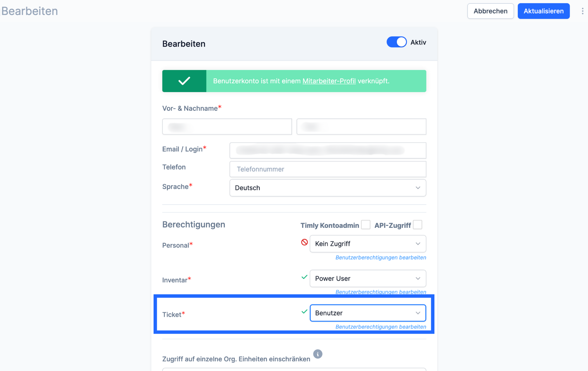Click Benutzerberechtigungen bearbeiten under Ticket
Image resolution: width=588 pixels, height=371 pixels.
pos(381,327)
